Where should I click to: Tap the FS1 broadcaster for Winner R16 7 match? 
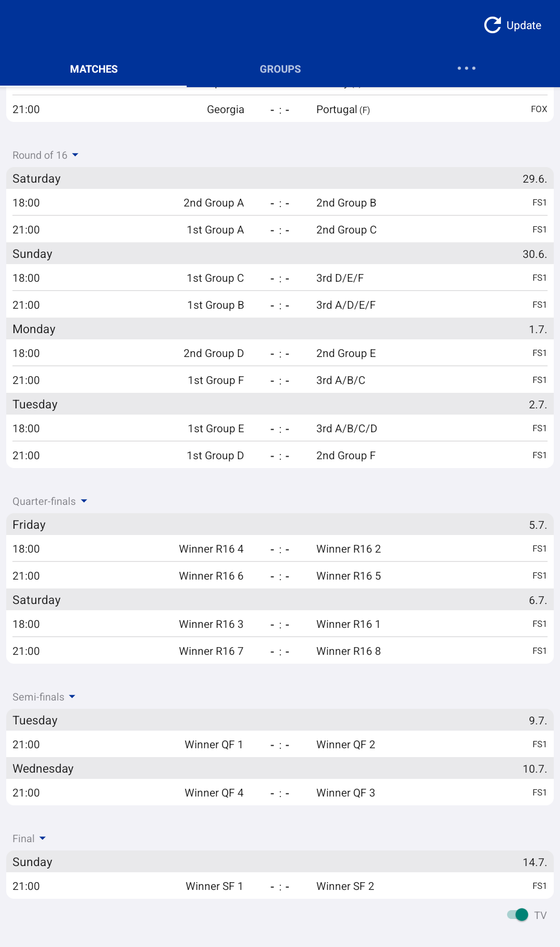540,651
